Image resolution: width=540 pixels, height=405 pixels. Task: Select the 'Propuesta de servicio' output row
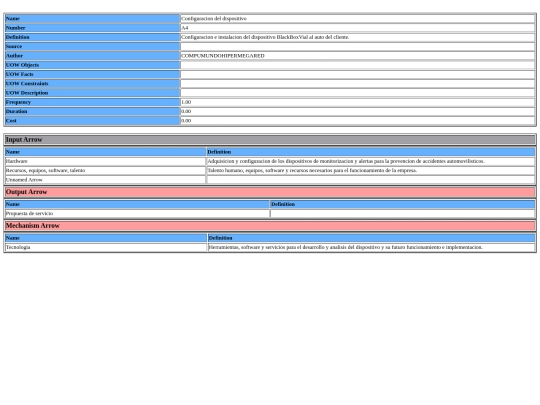[x=137, y=214]
